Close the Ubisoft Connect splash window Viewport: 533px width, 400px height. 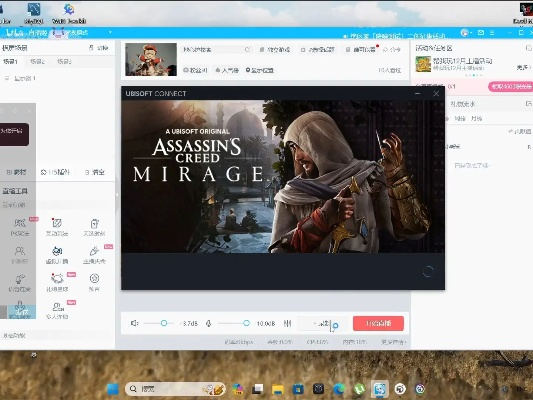[436, 93]
